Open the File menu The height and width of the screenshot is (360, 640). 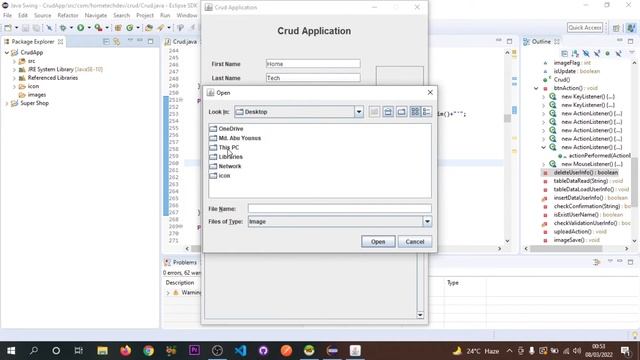7,16
